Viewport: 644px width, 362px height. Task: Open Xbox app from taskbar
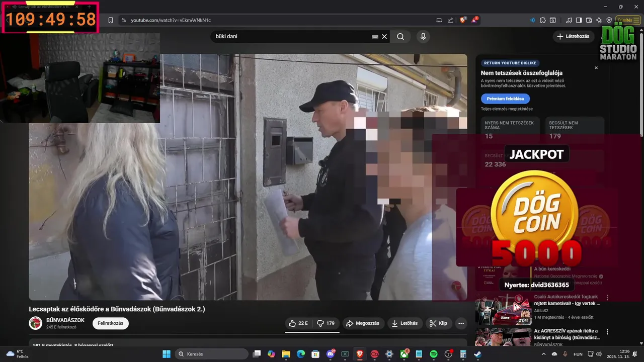point(404,354)
